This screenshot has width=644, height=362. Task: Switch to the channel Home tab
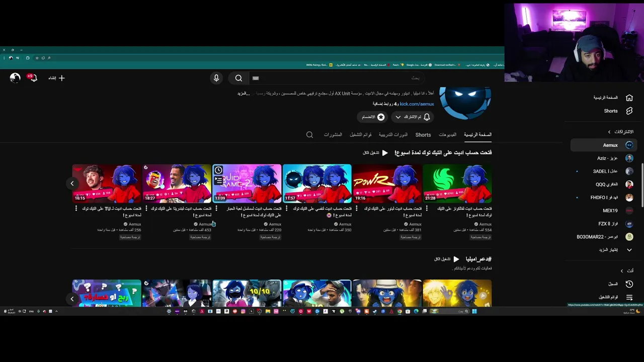[x=477, y=135]
